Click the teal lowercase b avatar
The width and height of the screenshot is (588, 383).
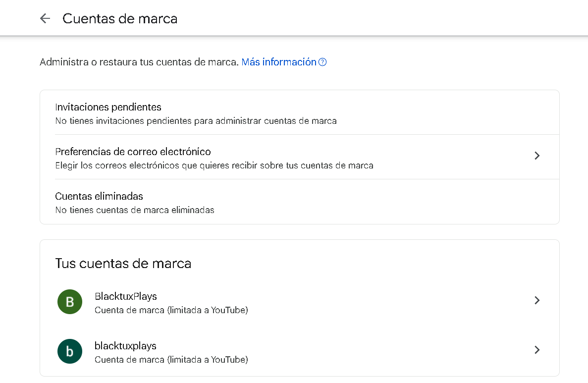coord(70,351)
